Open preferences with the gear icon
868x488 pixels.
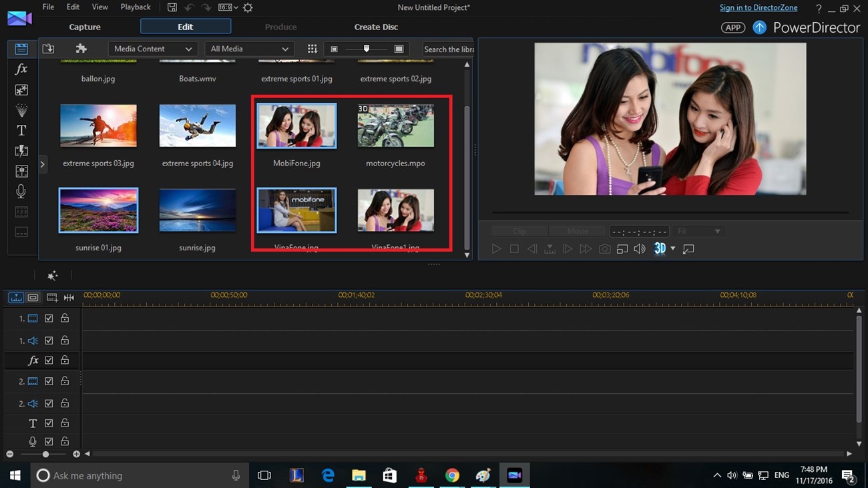(248, 7)
